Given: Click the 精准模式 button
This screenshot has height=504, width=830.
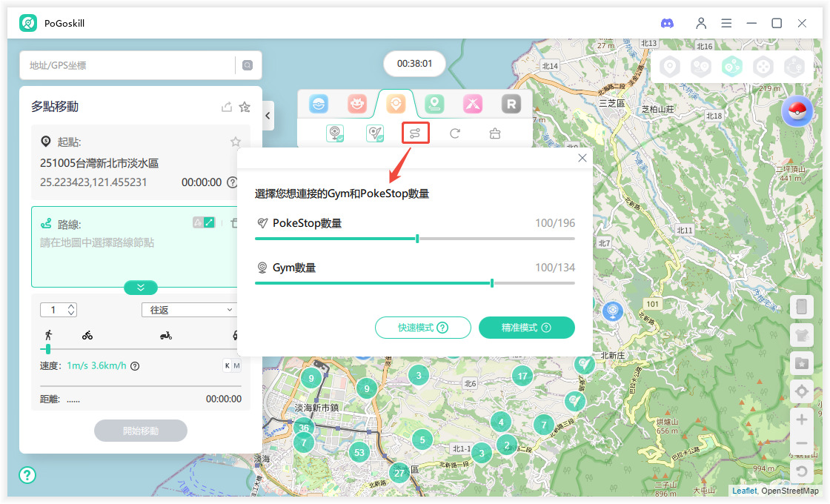Looking at the screenshot, I should click(x=527, y=328).
